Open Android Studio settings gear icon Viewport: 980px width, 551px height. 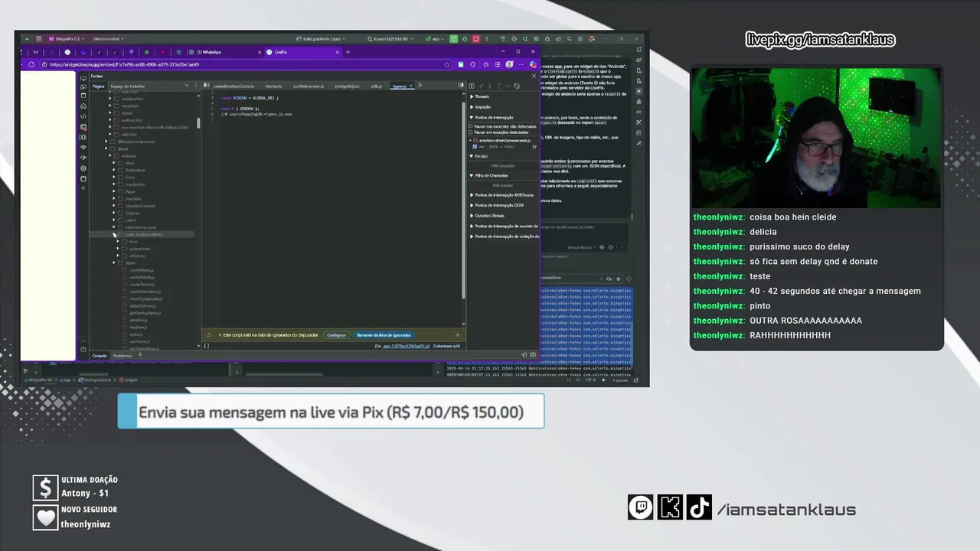point(580,39)
